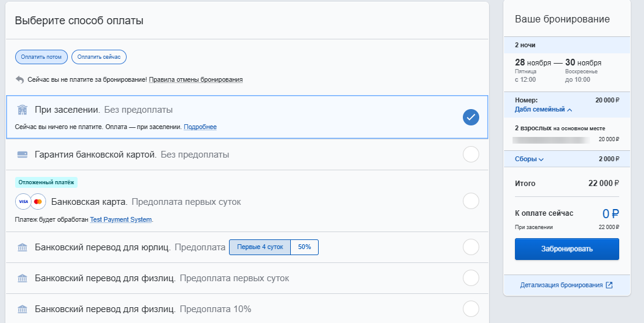
Task: Switch to Оплатить сейчас tab
Action: pos(99,57)
